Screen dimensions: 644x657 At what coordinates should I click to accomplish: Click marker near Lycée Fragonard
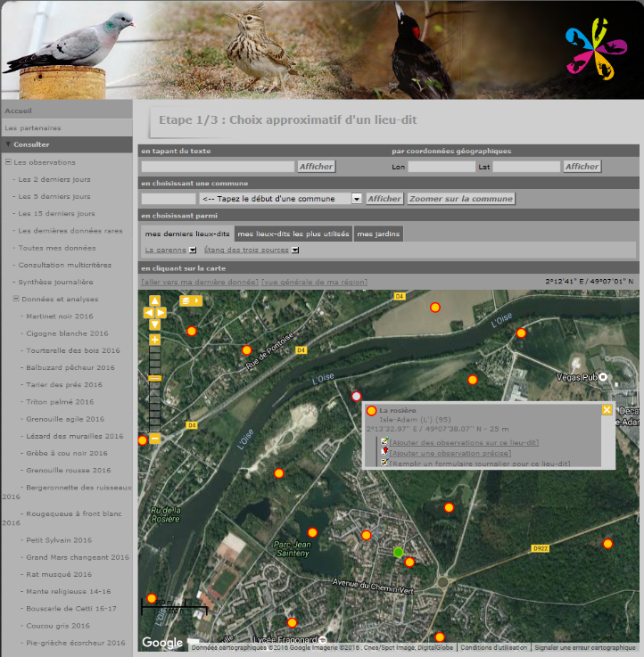[293, 622]
